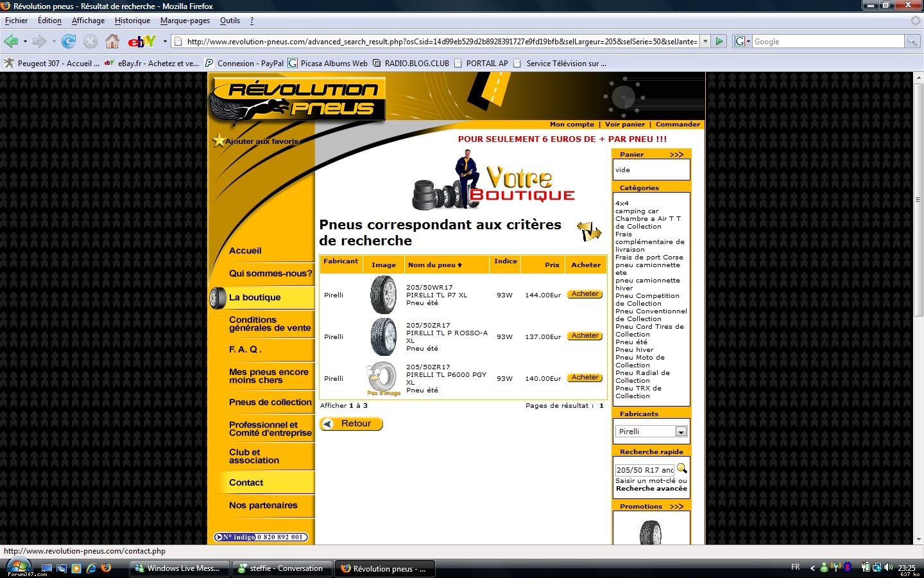The height and width of the screenshot is (578, 924).
Task: Open the Home page icon
Action: (112, 42)
